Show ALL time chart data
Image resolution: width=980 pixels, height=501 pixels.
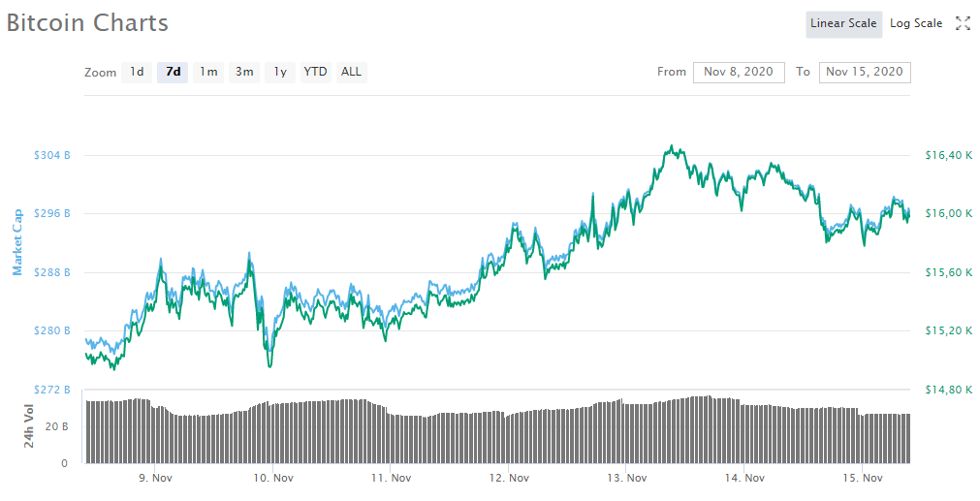351,72
